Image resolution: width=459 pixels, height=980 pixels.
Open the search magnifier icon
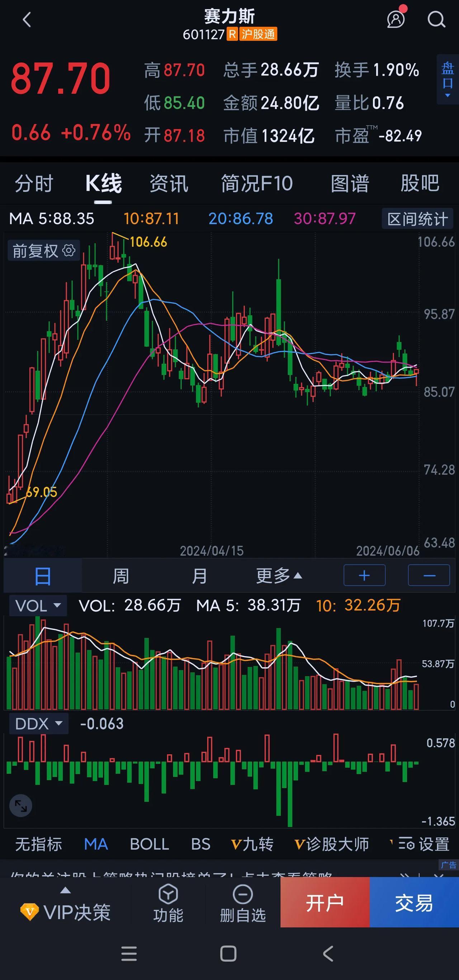pos(436,20)
